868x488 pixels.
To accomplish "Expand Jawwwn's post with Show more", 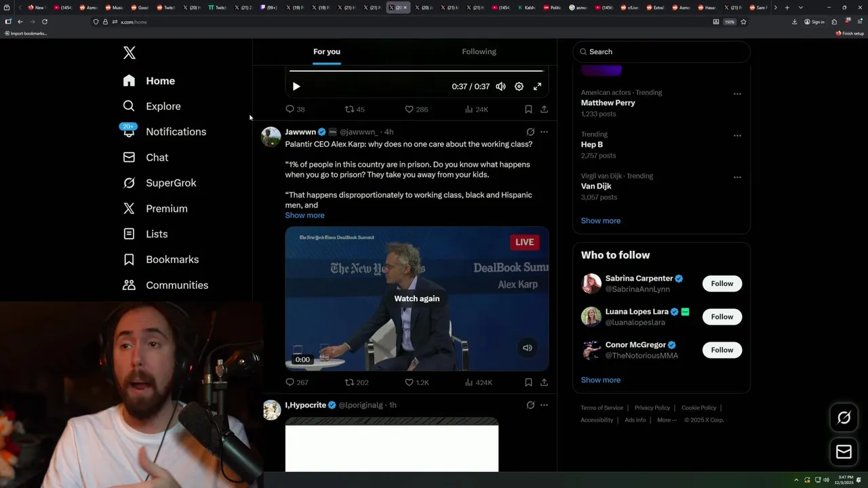I will coord(304,216).
